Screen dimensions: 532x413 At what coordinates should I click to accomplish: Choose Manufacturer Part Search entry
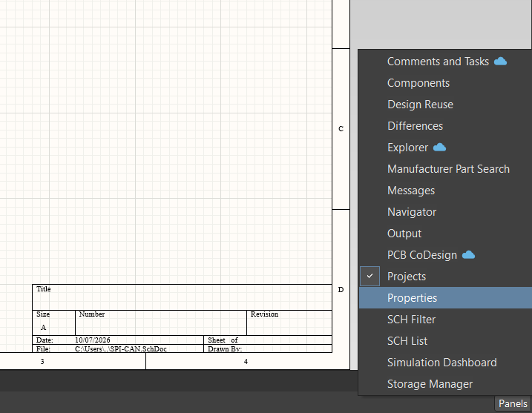pos(445,169)
